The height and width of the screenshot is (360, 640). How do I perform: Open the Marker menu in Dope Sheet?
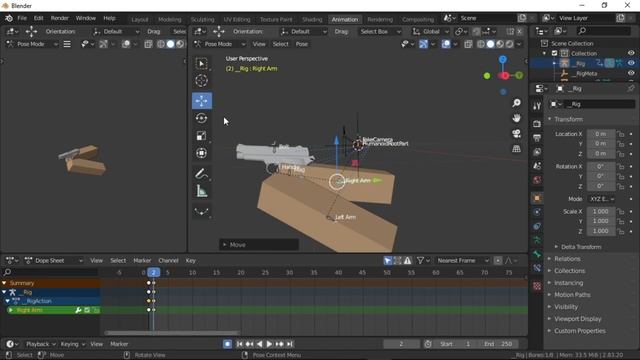click(x=142, y=260)
